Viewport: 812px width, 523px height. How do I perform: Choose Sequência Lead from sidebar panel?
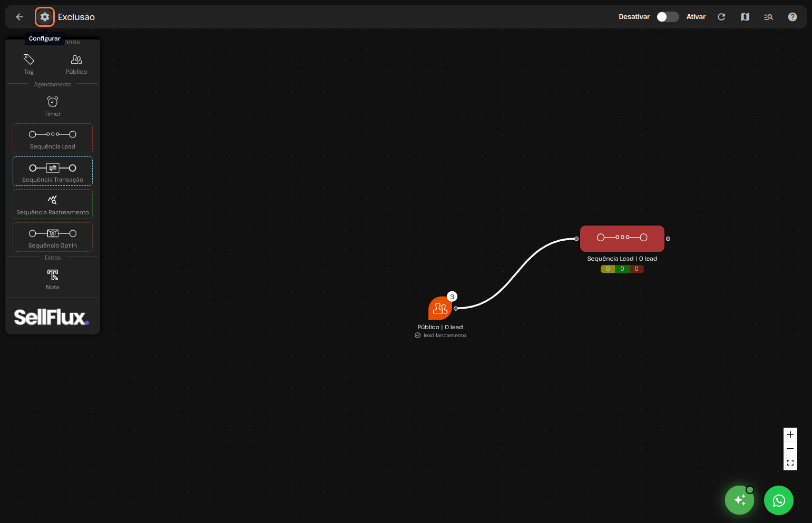pyautogui.click(x=53, y=139)
